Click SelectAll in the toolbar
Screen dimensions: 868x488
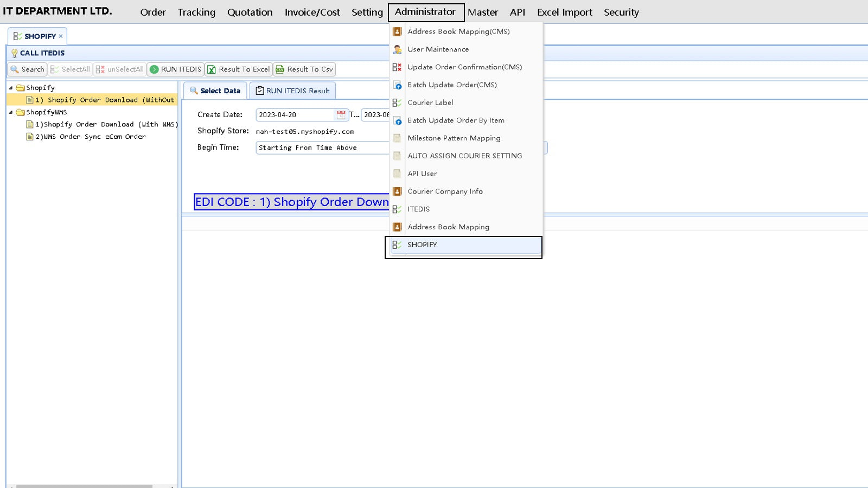click(70, 69)
